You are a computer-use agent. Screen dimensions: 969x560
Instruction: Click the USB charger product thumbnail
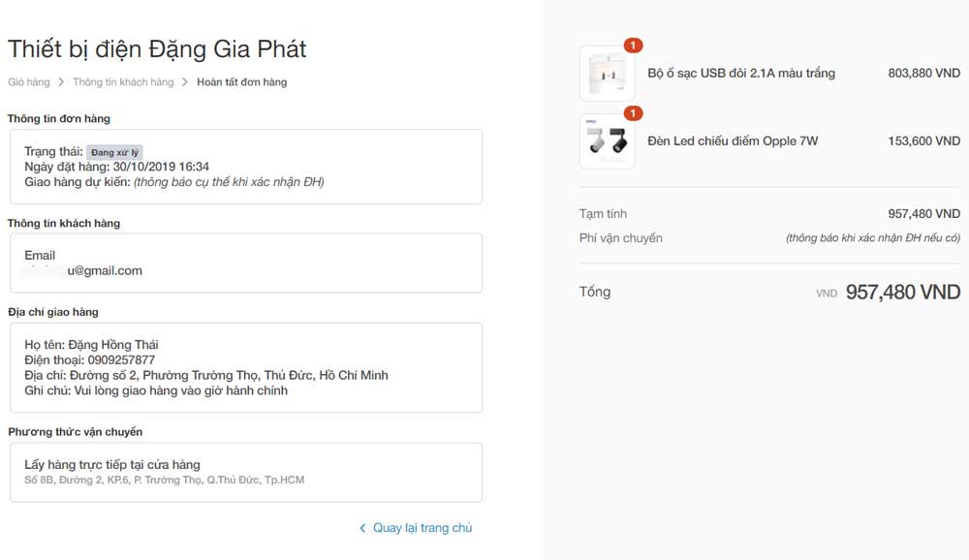[608, 74]
